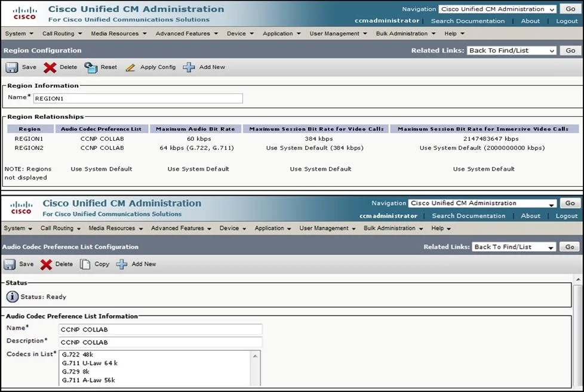584x392 pixels.
Task: Click the Save floppy icon in Audio Codec Preference List
Action: point(10,264)
